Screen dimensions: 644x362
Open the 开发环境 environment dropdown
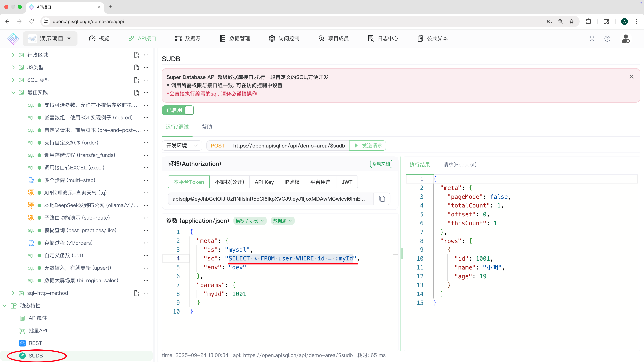(x=182, y=145)
